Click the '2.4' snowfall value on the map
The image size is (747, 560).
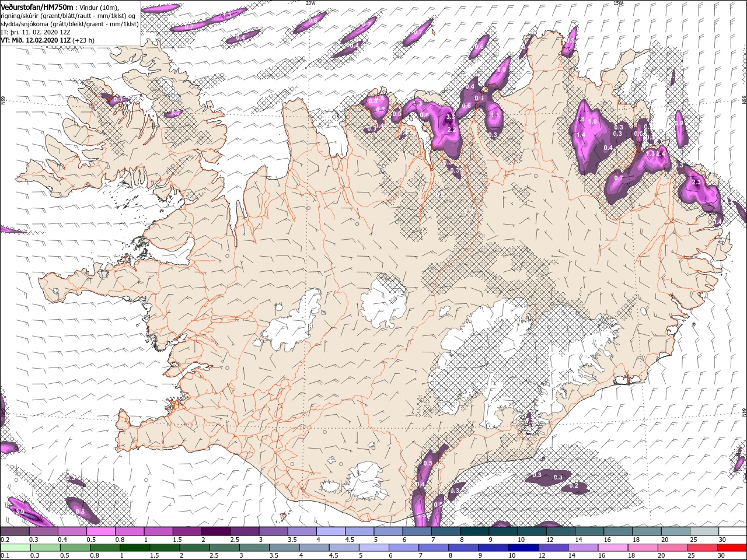pos(661,154)
